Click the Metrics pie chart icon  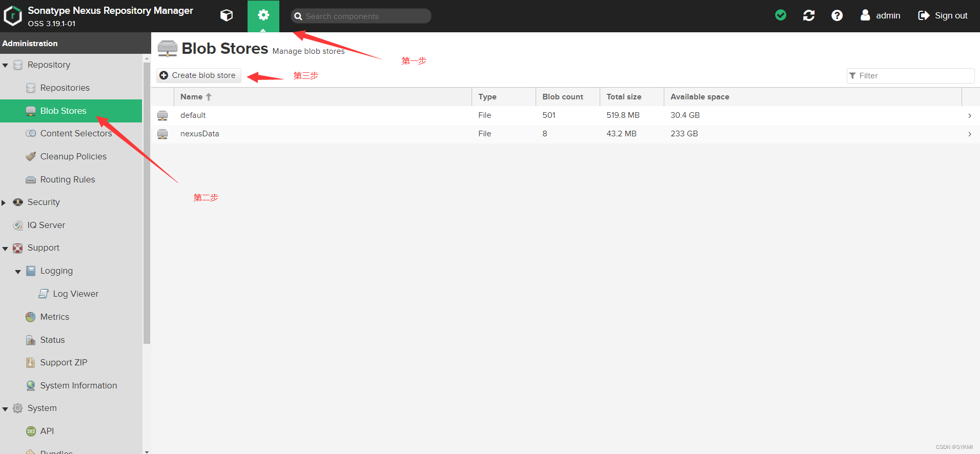click(31, 317)
